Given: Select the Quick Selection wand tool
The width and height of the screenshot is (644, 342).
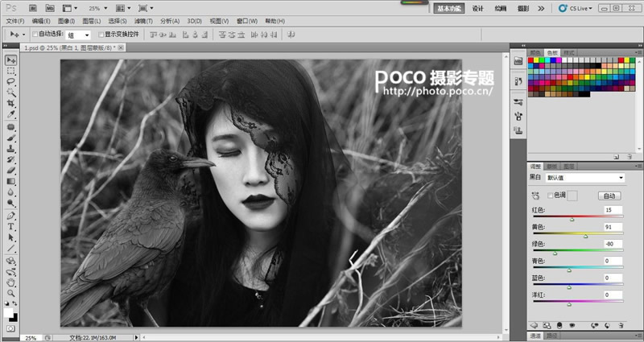Looking at the screenshot, I should point(10,93).
